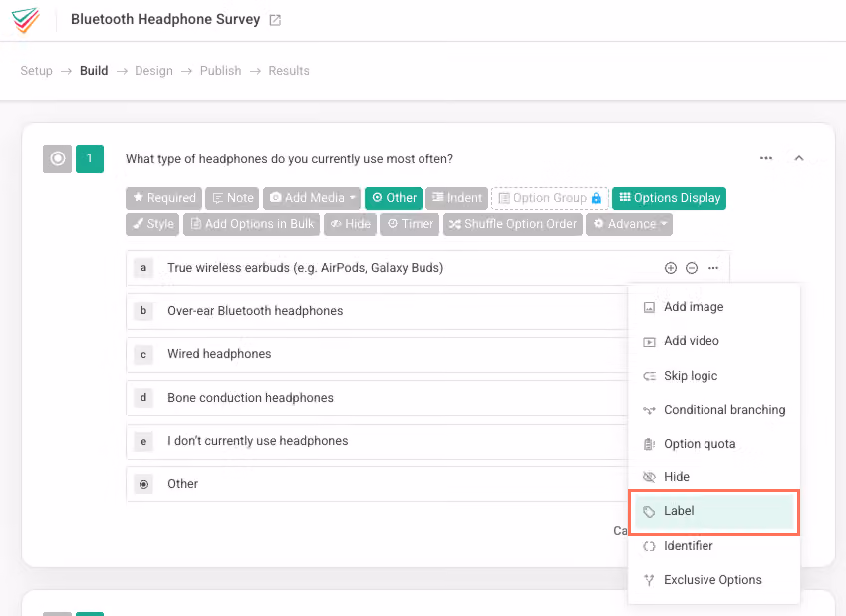Add option after True wireless earbuds
846x616 pixels.
point(670,268)
